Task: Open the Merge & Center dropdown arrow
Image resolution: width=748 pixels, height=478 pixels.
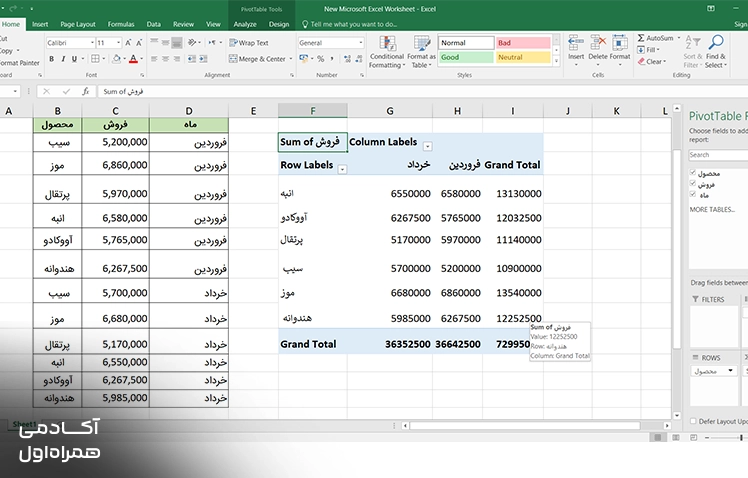Action: 291,59
